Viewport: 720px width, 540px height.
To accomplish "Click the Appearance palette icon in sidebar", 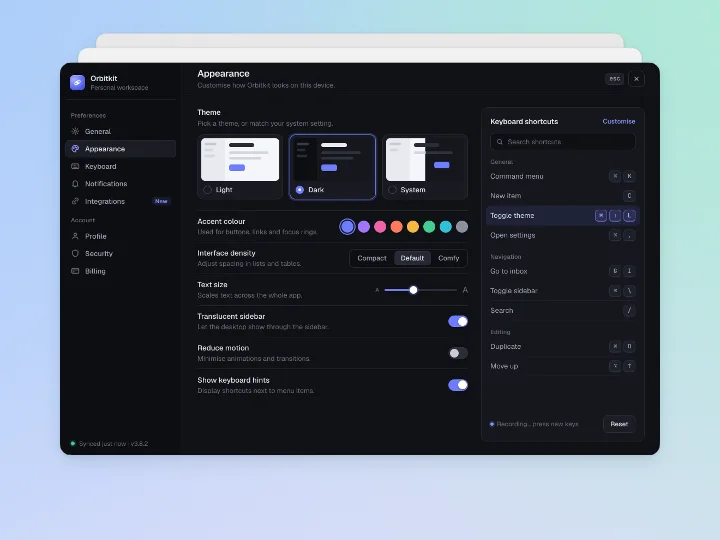I will pos(75,149).
